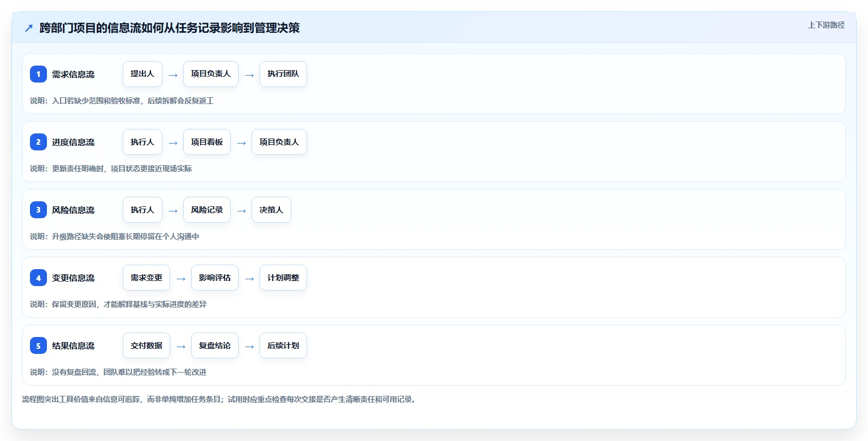Click the arrow between 需求变更 and 影响评估
The image size is (868, 441).
point(181,278)
